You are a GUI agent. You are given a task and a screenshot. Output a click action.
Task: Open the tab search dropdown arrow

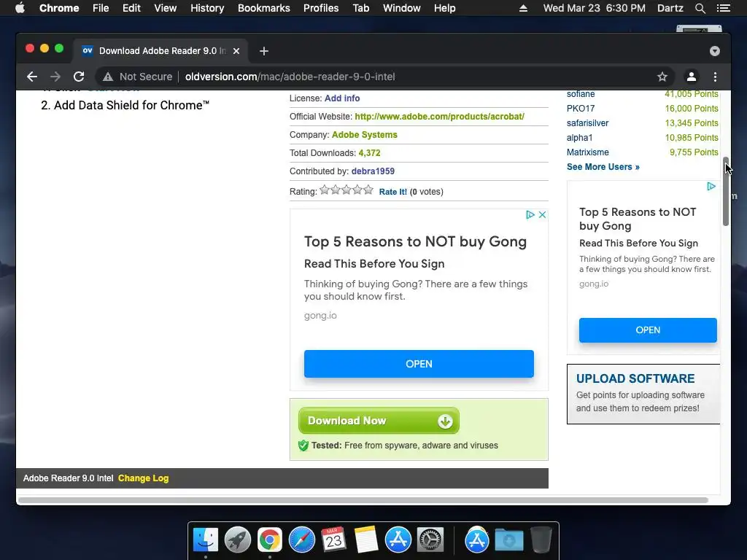coord(715,51)
